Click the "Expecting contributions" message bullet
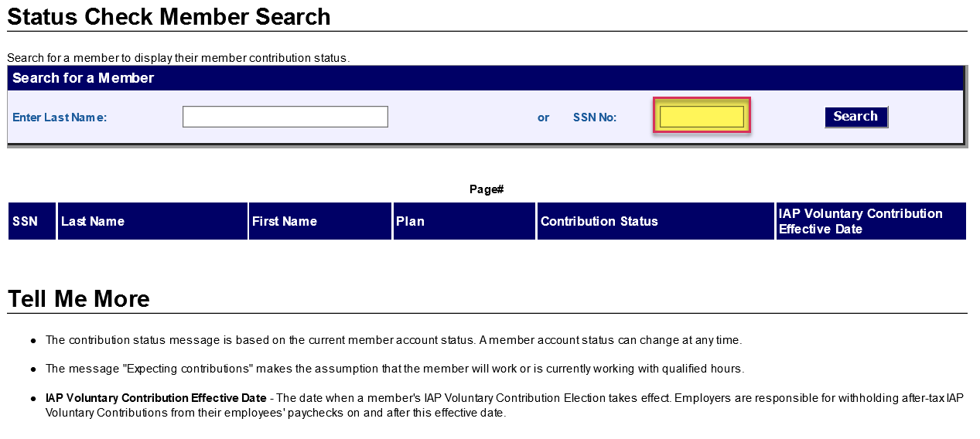 click(394, 369)
